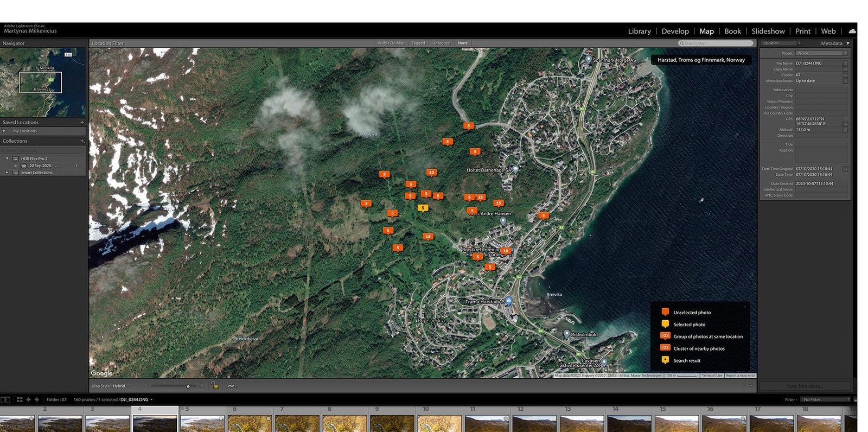Switch to the Develop module
868x432 pixels.
(675, 31)
